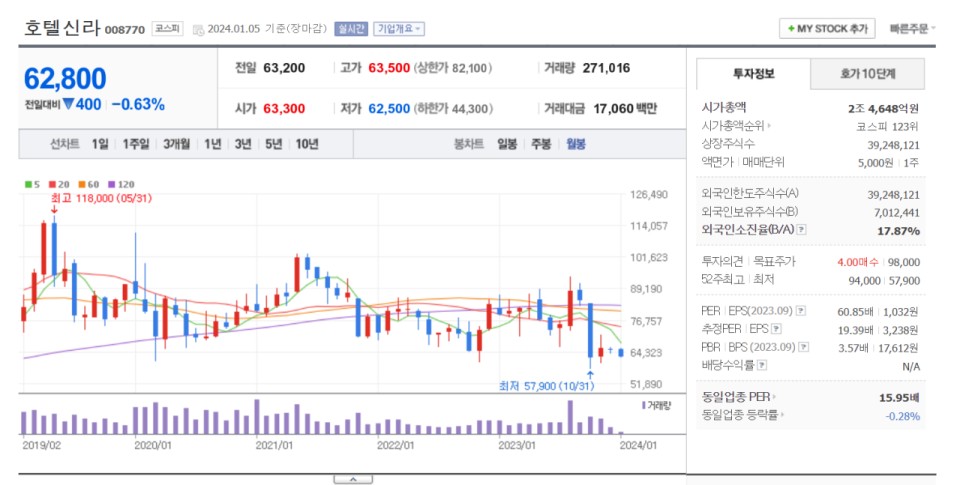Click the 코스피 123위 ranking value
Image resolution: width=960 pixels, height=485 pixels.
point(888,127)
